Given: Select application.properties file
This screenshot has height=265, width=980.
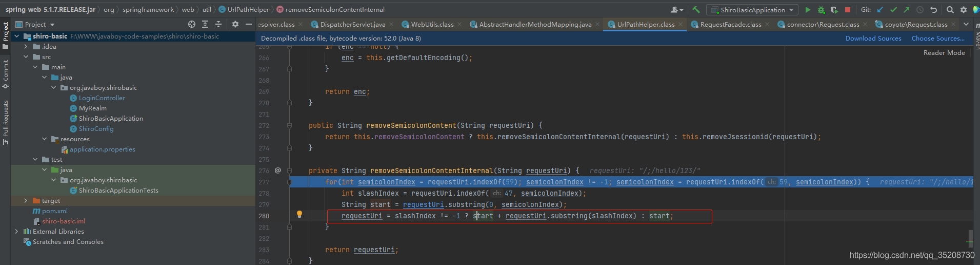Looking at the screenshot, I should (x=102, y=149).
